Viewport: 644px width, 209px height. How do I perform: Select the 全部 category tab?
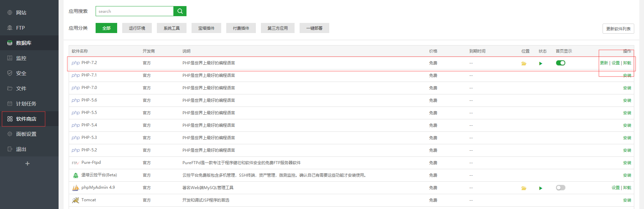tap(106, 28)
